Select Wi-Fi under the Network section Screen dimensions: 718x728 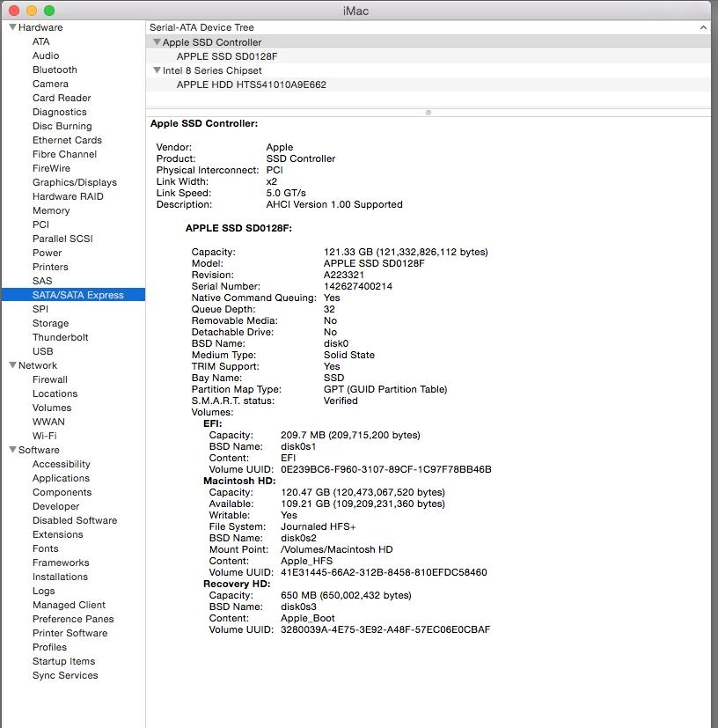48,436
